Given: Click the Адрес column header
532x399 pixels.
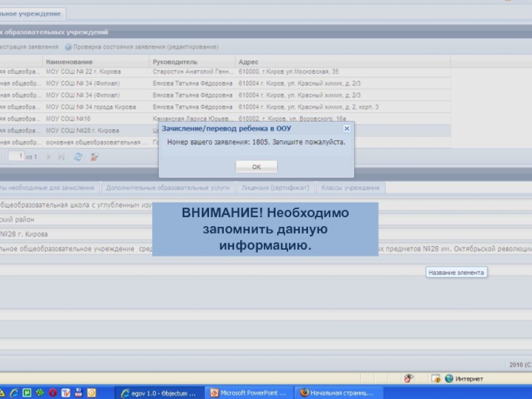Looking at the screenshot, I should [248, 62].
